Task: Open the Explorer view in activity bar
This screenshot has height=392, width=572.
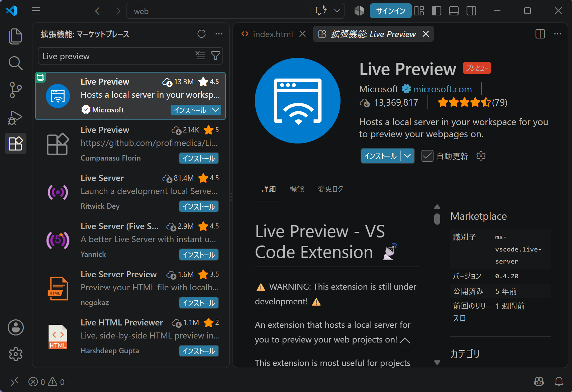Action: 15,36
